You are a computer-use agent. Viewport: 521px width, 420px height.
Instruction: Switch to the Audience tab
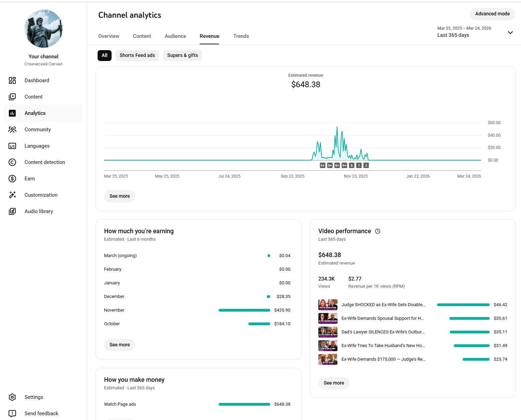(x=175, y=36)
